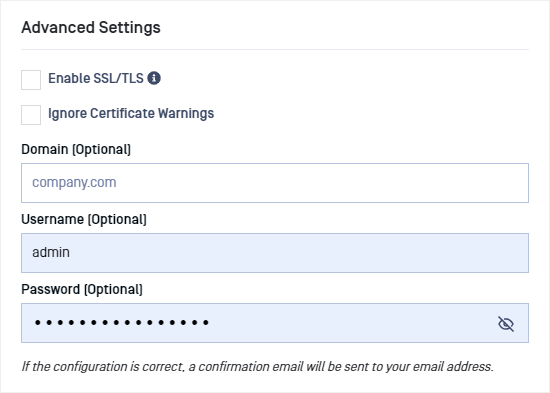Focus the Domain field with company.com placeholder
The height and width of the screenshot is (393, 550).
point(275,183)
